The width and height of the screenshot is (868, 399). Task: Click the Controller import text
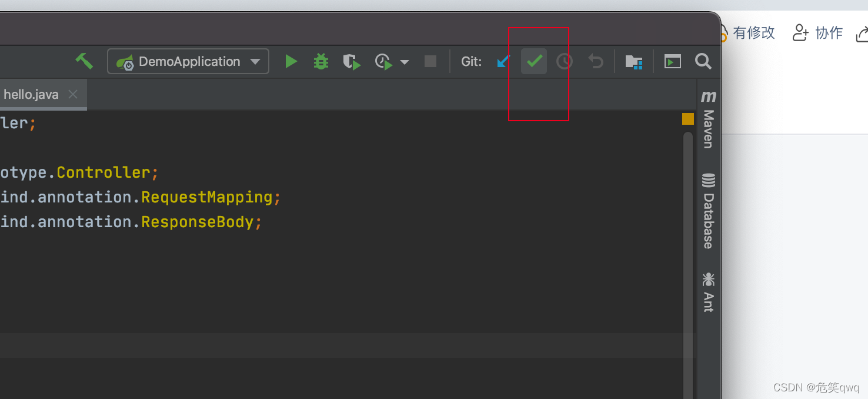[x=104, y=172]
